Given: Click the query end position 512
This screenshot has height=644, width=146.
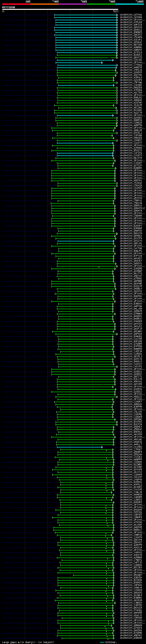Looking at the screenshot, I should click(x=115, y=11).
